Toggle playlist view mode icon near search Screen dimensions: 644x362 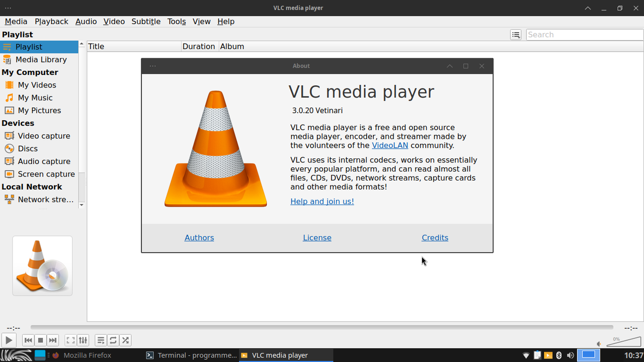tap(516, 35)
